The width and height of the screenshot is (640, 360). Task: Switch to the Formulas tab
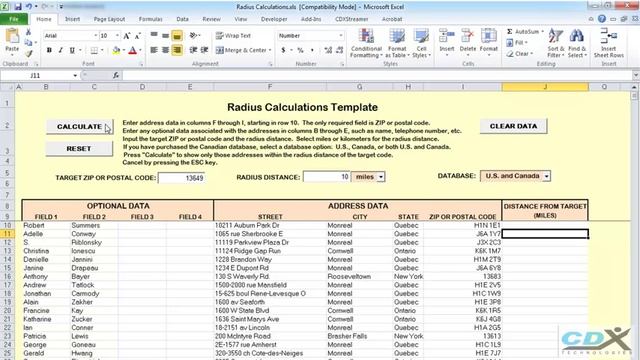click(150, 19)
